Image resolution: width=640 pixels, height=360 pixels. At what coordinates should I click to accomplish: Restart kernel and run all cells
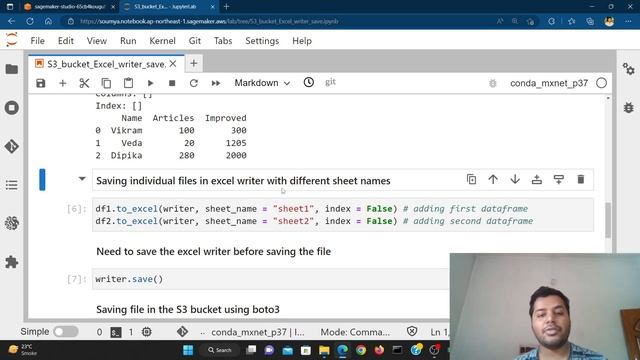coord(216,83)
